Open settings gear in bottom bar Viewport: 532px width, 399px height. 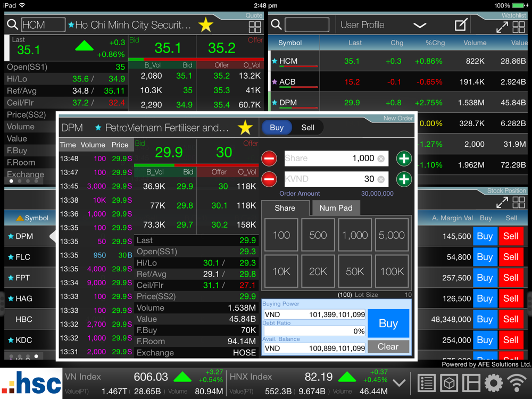[x=494, y=384]
